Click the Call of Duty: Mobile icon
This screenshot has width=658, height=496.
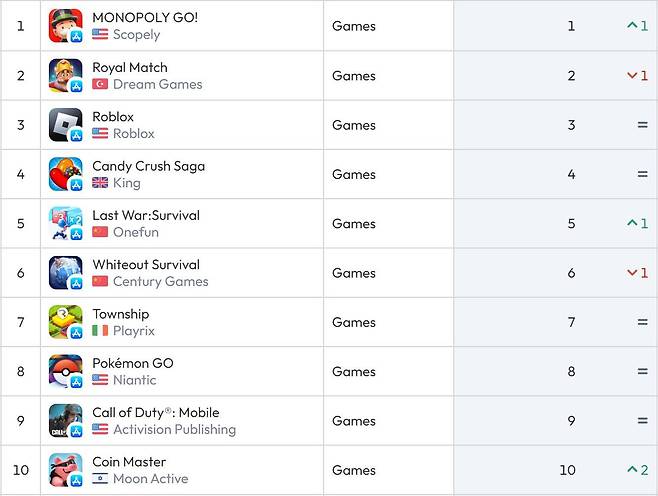click(x=65, y=421)
